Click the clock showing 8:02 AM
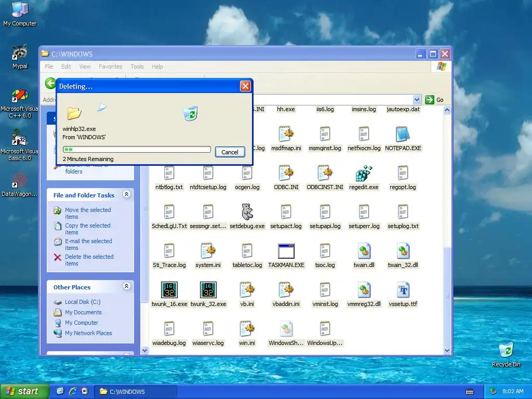The width and height of the screenshot is (532, 399). click(x=513, y=391)
